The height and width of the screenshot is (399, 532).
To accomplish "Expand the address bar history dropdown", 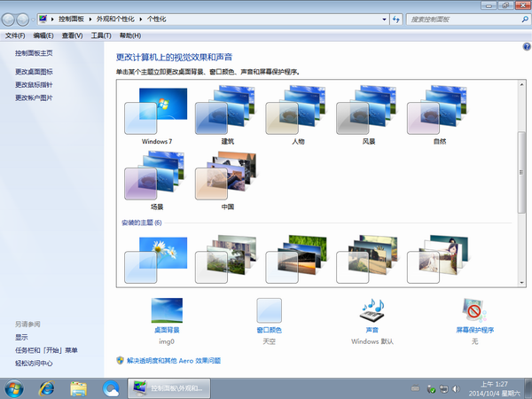I will coord(384,20).
